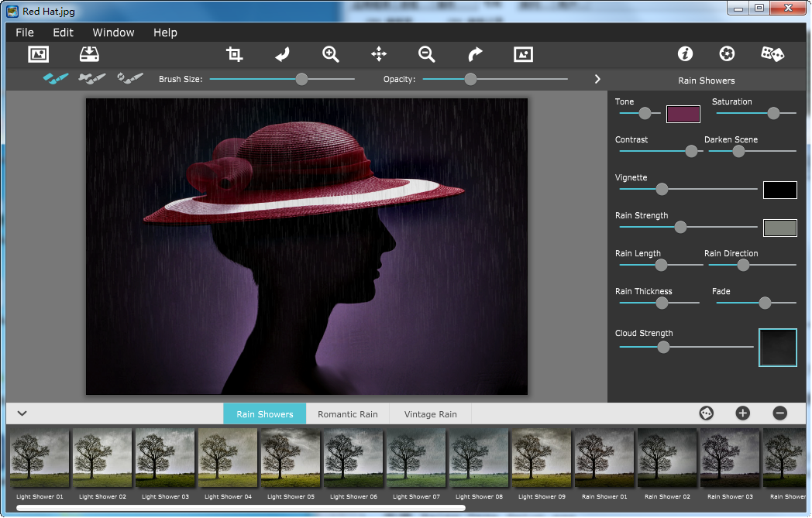
Task: Click the Zoom Out magnifier icon
Action: (x=426, y=54)
